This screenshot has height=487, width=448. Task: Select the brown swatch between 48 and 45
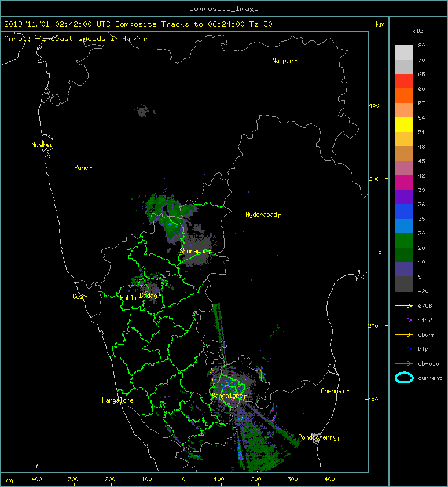(x=404, y=153)
